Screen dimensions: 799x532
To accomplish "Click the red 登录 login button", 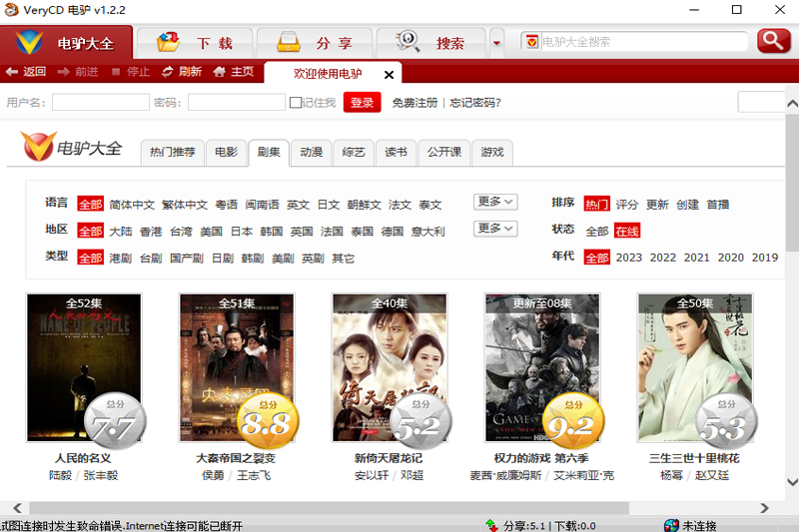I will (x=362, y=103).
